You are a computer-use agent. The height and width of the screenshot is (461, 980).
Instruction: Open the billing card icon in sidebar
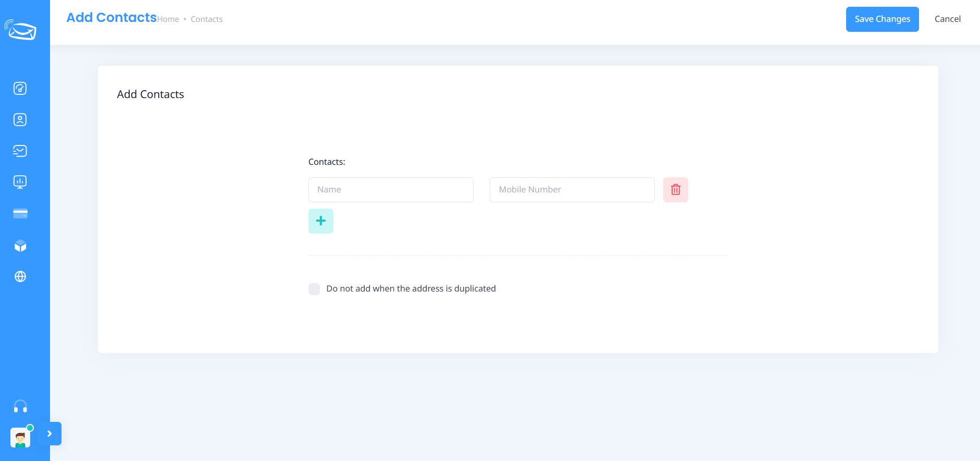(20, 213)
